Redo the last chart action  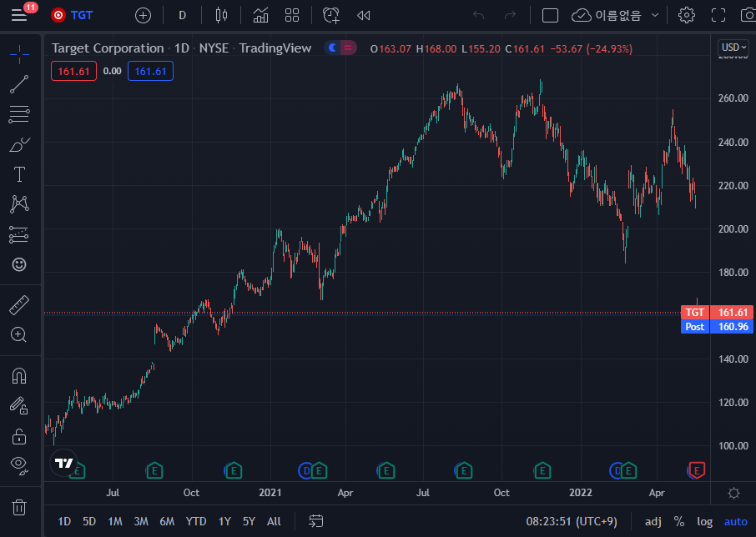pyautogui.click(x=510, y=15)
